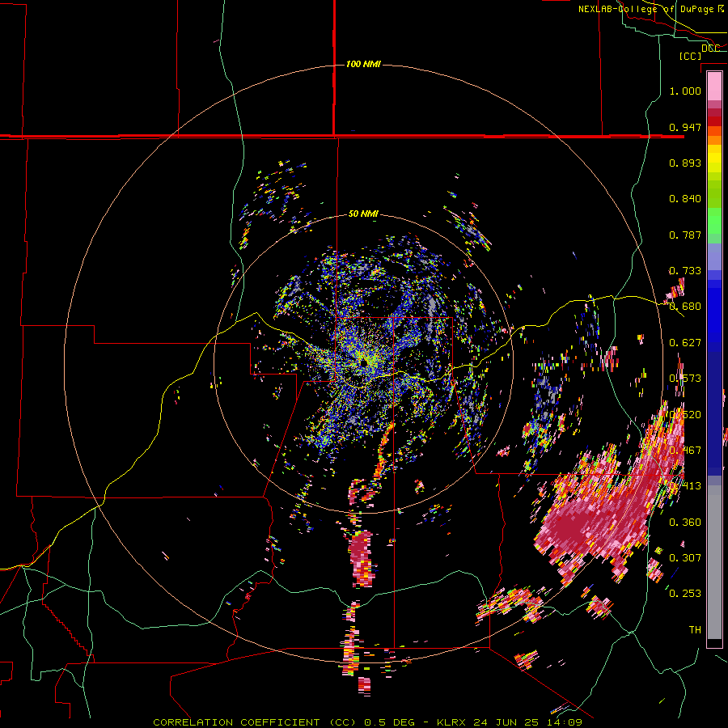Select the 0.893 legend value
Screen dimensions: 728x728
click(x=685, y=163)
